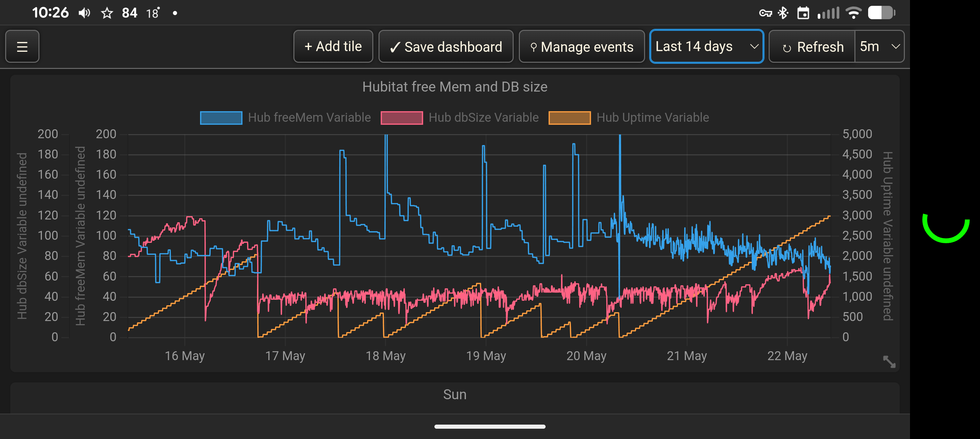Toggle Hub freeMem Variable series visibility
The image size is (980, 439).
(285, 117)
